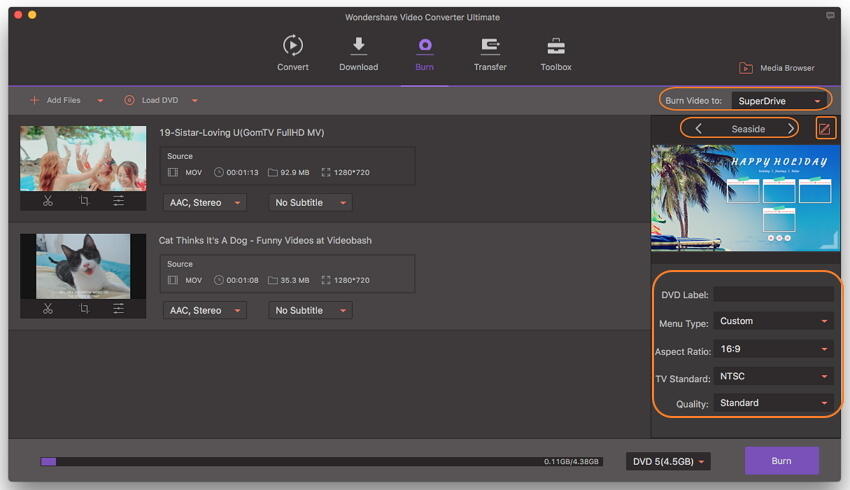Viewport: 850px width, 490px height.
Task: Open the DVD 5(4.5GB) disc type dropdown
Action: point(668,461)
